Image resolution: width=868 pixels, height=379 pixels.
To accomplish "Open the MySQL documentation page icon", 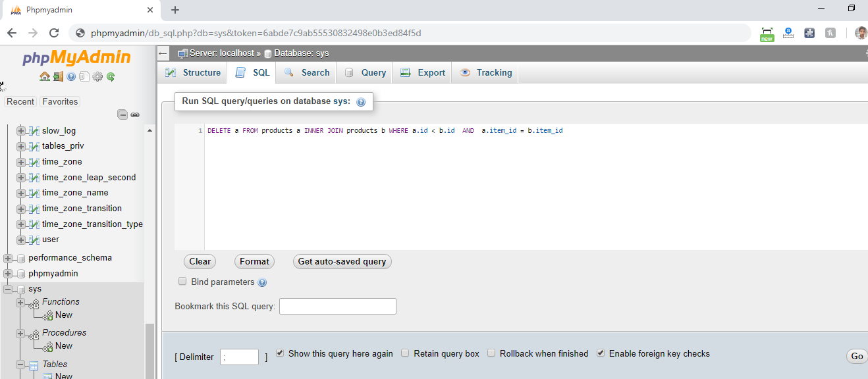I will (x=84, y=77).
